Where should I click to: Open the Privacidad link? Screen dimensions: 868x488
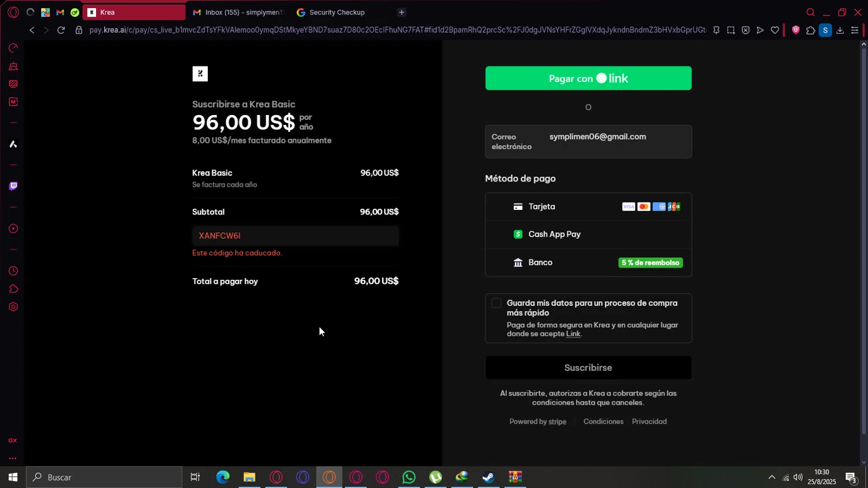coord(649,422)
